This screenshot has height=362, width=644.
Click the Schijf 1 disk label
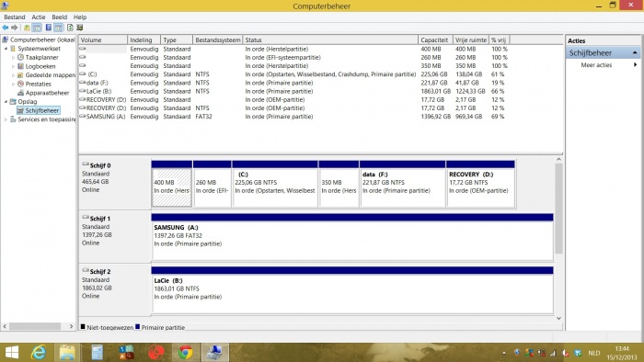coord(100,219)
